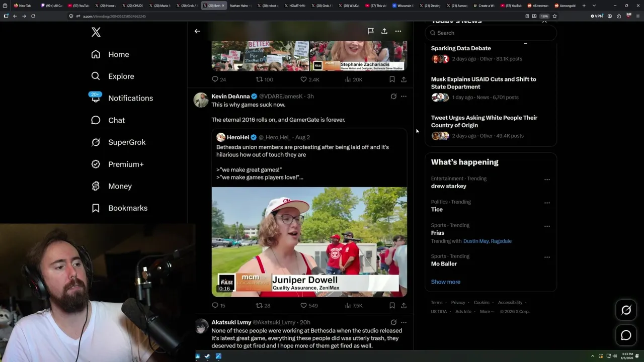Repost Kevin DeAnna's post with 28 reposts
Screen dimensions: 644x362
[x=263, y=305]
